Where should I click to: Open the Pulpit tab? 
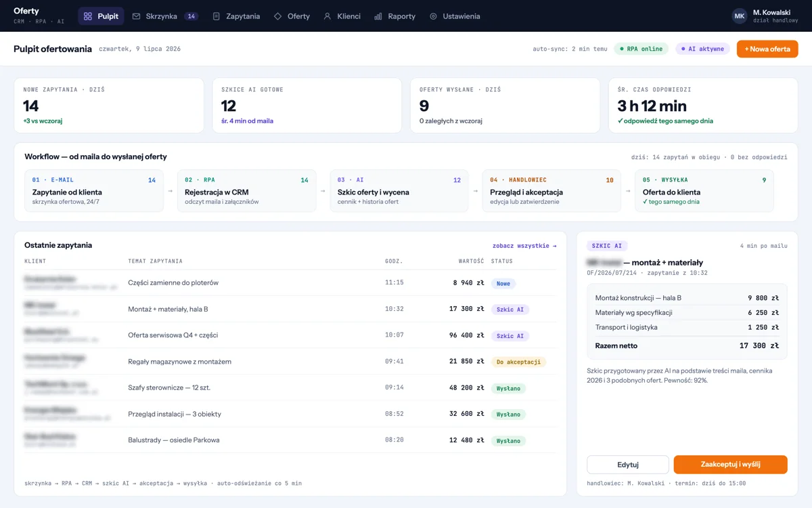(101, 16)
